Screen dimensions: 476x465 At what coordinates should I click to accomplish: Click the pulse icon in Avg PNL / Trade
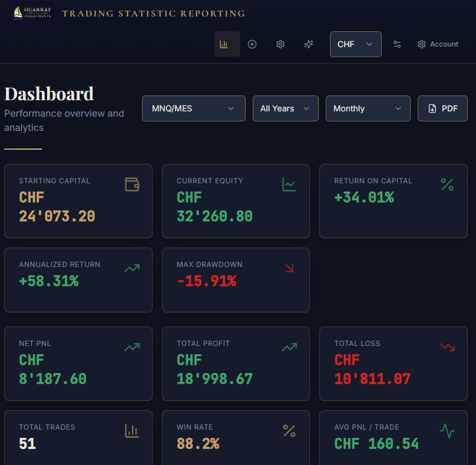click(x=447, y=431)
